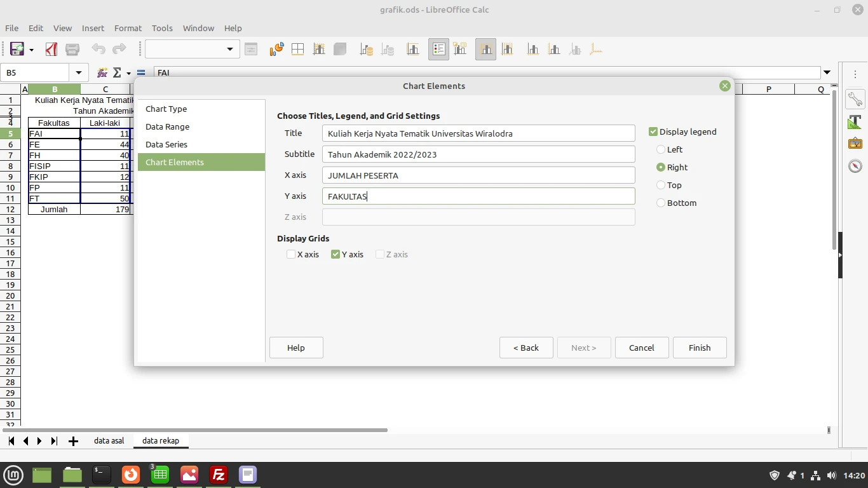Go to Chart Type wizard step
The image size is (868, 488).
point(201,109)
